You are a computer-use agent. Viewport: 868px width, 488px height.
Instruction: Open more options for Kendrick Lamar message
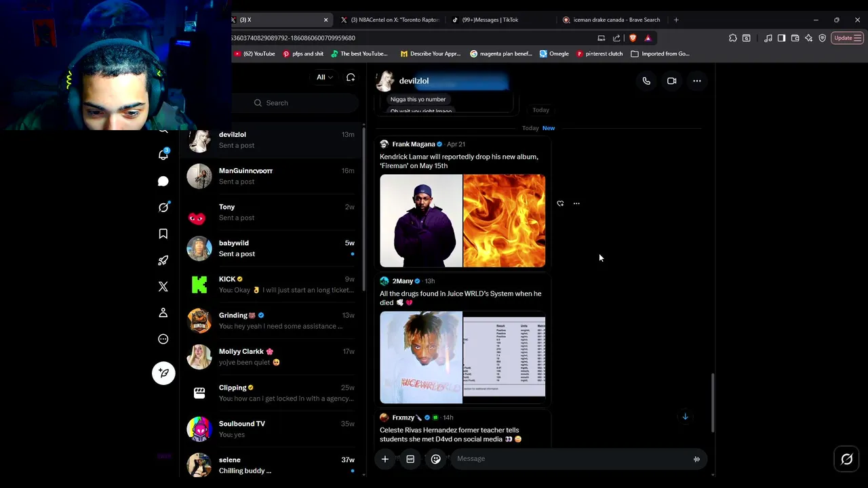click(x=576, y=203)
